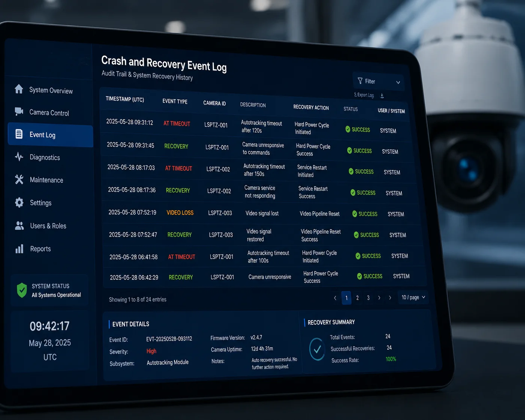The width and height of the screenshot is (525, 420).
Task: Click the green System Status shield icon
Action: [22, 290]
